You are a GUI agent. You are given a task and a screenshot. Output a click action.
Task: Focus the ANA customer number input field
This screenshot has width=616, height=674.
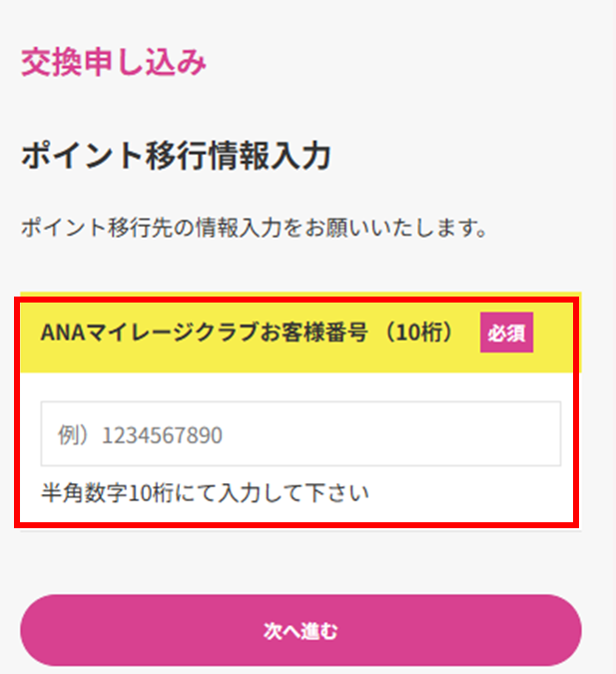(x=301, y=434)
